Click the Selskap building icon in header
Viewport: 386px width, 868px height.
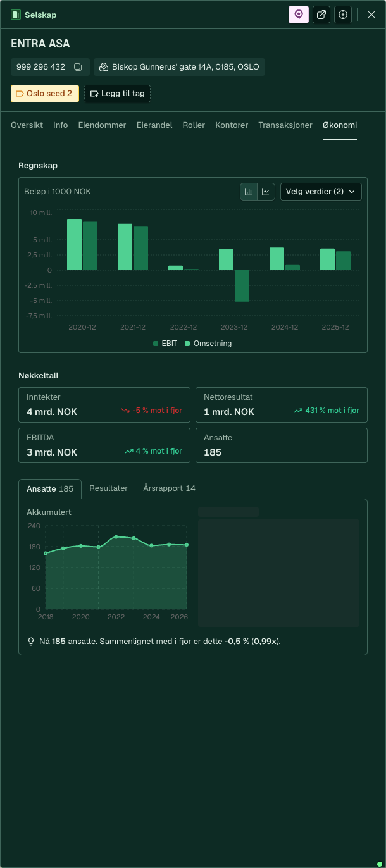coord(16,15)
